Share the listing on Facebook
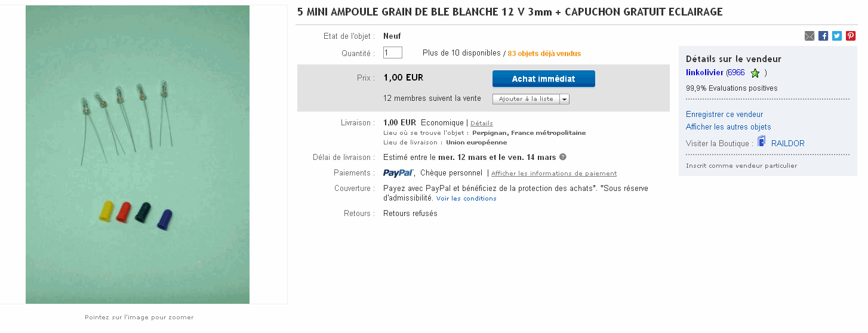The image size is (868, 333). pos(823,36)
